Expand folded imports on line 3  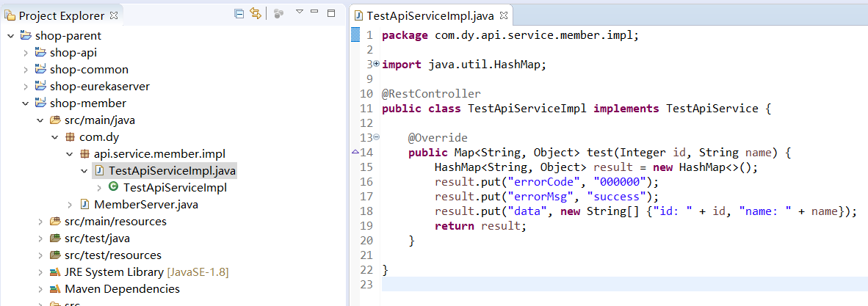point(377,64)
